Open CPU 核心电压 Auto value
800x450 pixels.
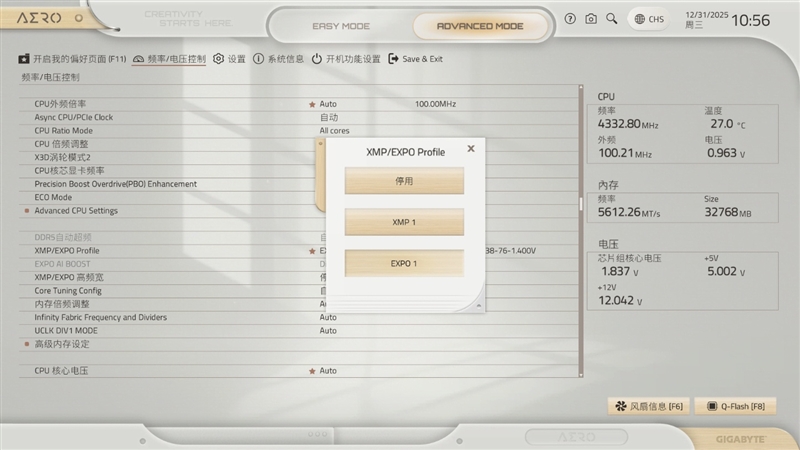[x=328, y=371]
